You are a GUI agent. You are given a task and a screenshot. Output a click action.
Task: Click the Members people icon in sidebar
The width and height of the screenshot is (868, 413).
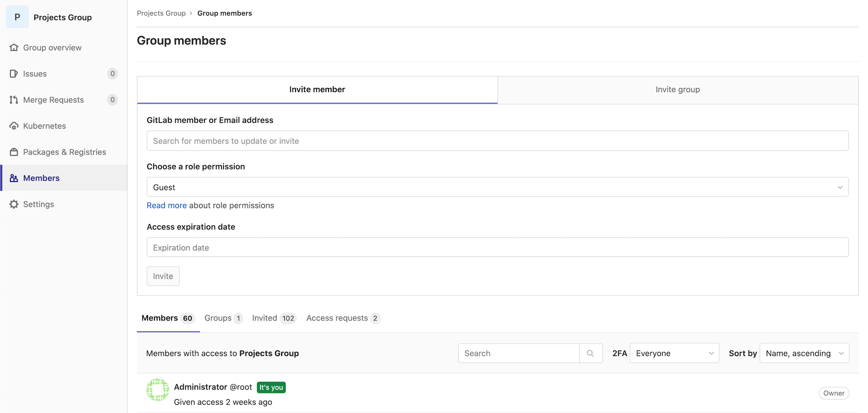pyautogui.click(x=14, y=178)
